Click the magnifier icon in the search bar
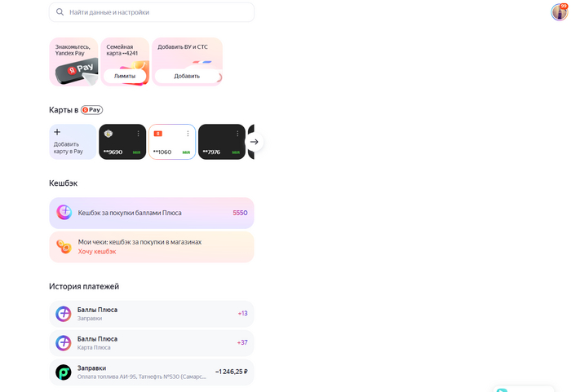The width and height of the screenshot is (571, 392). point(60,12)
